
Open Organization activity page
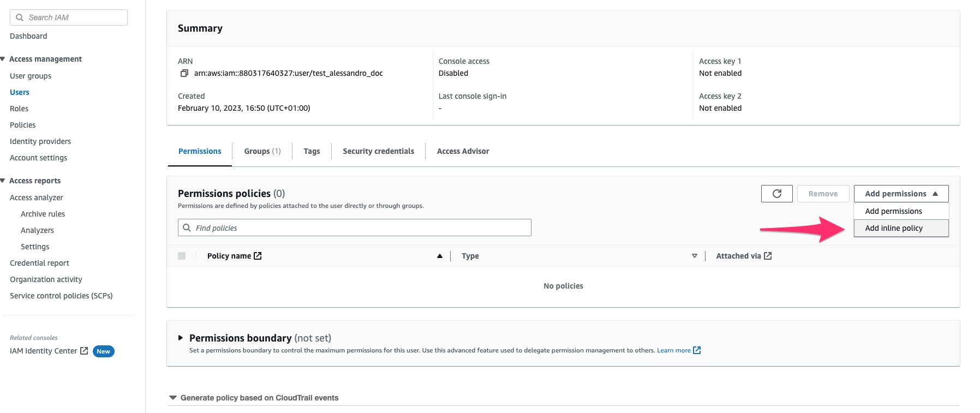tap(46, 279)
